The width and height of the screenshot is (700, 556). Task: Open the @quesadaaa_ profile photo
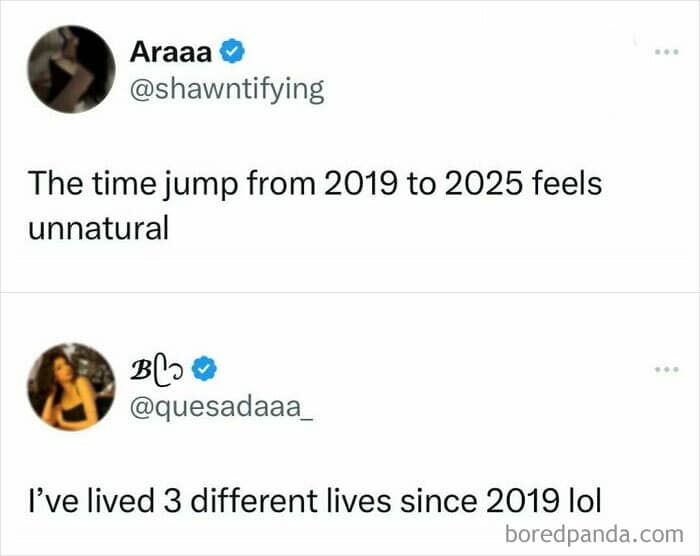point(71,387)
